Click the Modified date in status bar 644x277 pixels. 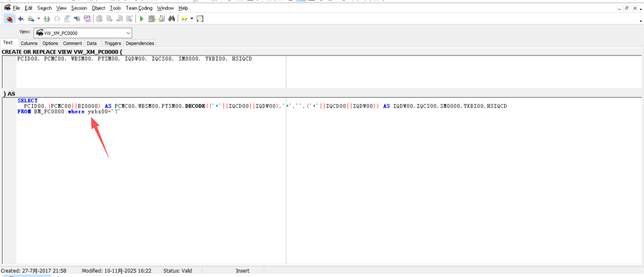pos(117,271)
